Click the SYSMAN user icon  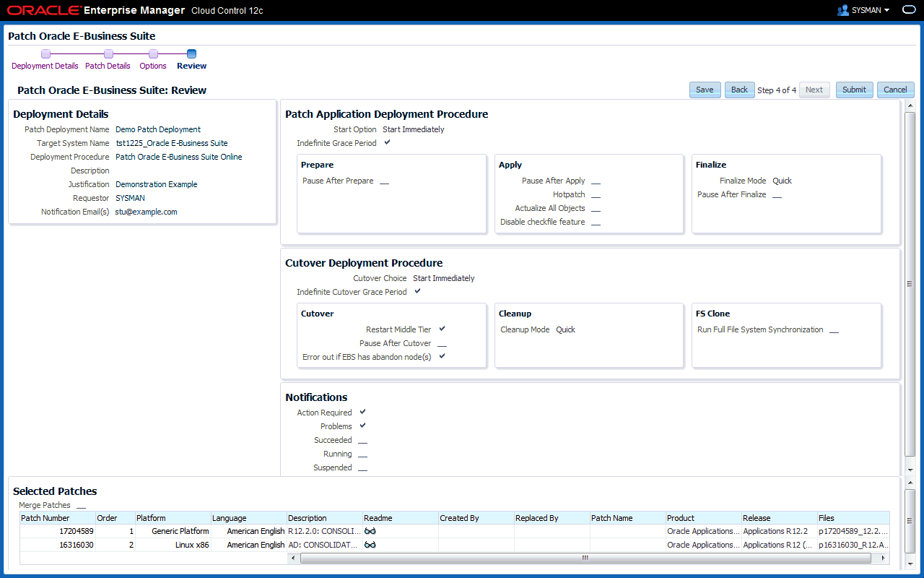click(842, 10)
